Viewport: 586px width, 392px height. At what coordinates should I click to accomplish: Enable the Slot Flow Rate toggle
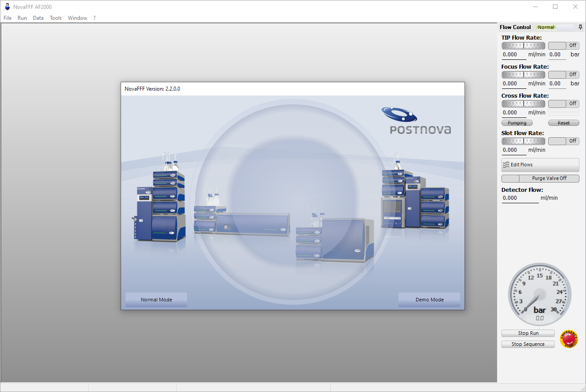(x=564, y=141)
